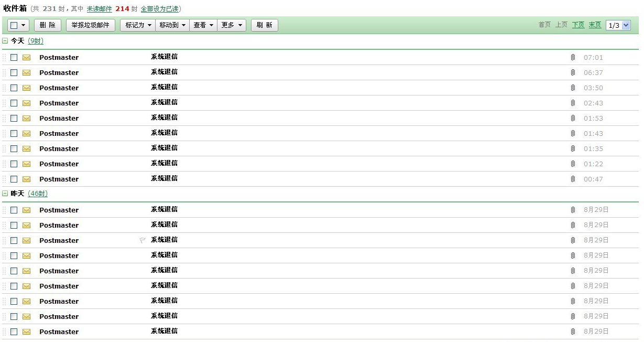Open 系统退信 subject of the 03:50 email
This screenshot has width=644, height=342.
coord(164,87)
